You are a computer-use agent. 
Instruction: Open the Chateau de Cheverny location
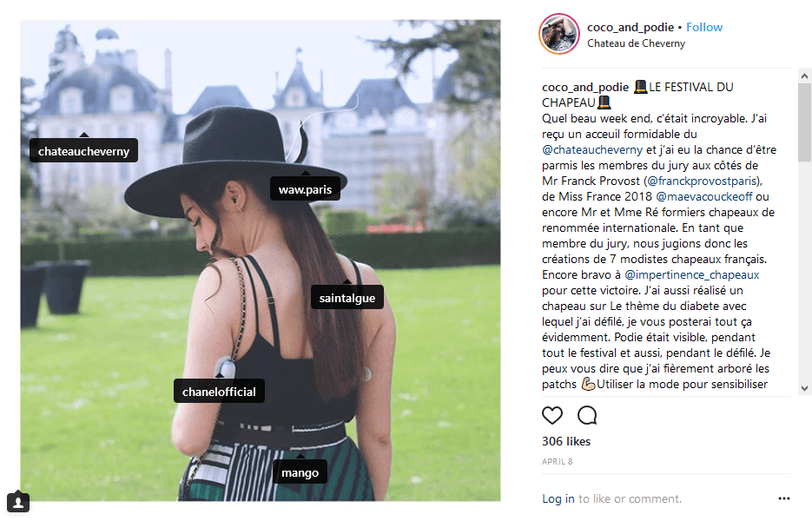pyautogui.click(x=636, y=43)
